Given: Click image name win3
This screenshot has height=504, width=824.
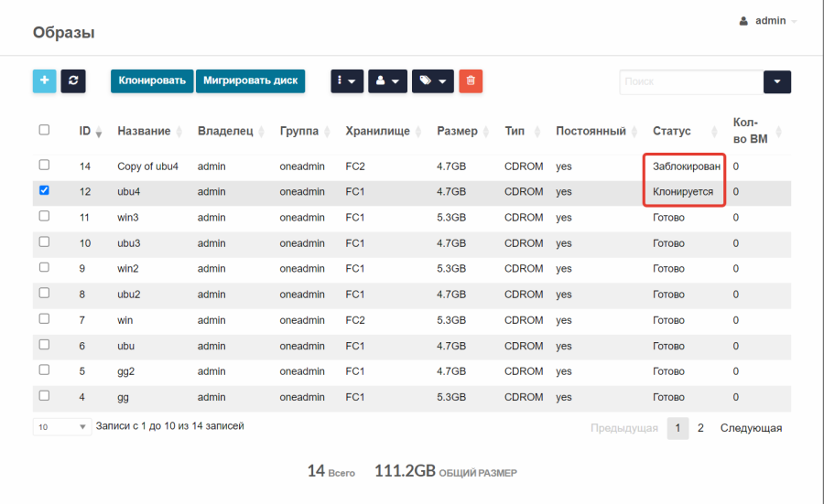Looking at the screenshot, I should pyautogui.click(x=127, y=218).
